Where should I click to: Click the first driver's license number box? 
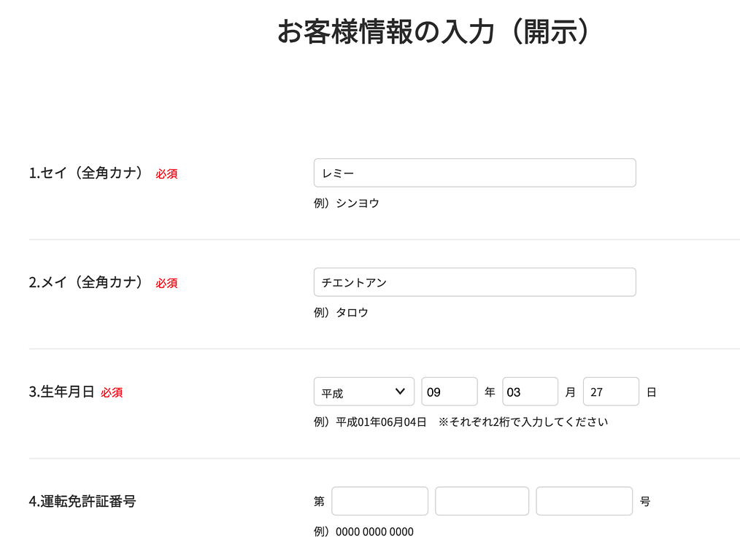tap(380, 501)
